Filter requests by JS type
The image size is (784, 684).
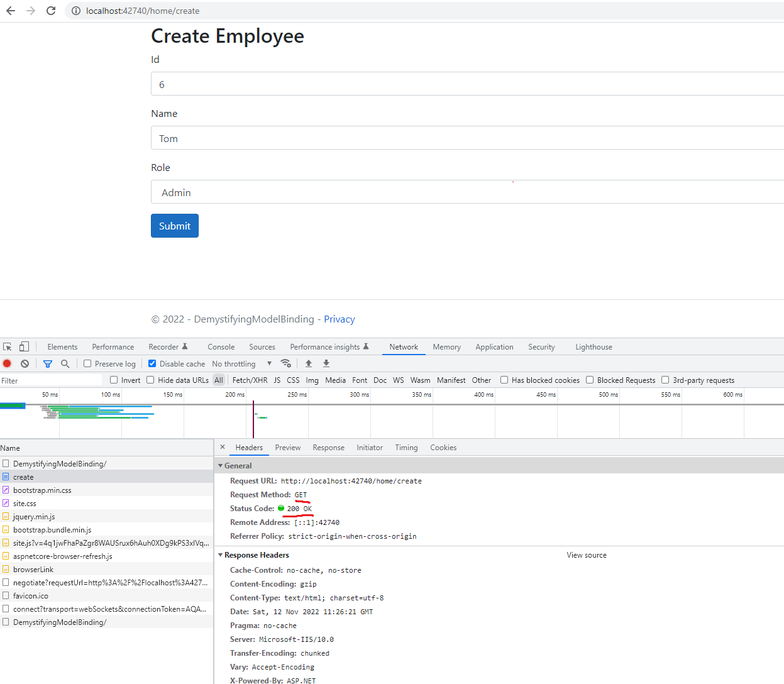pos(277,380)
